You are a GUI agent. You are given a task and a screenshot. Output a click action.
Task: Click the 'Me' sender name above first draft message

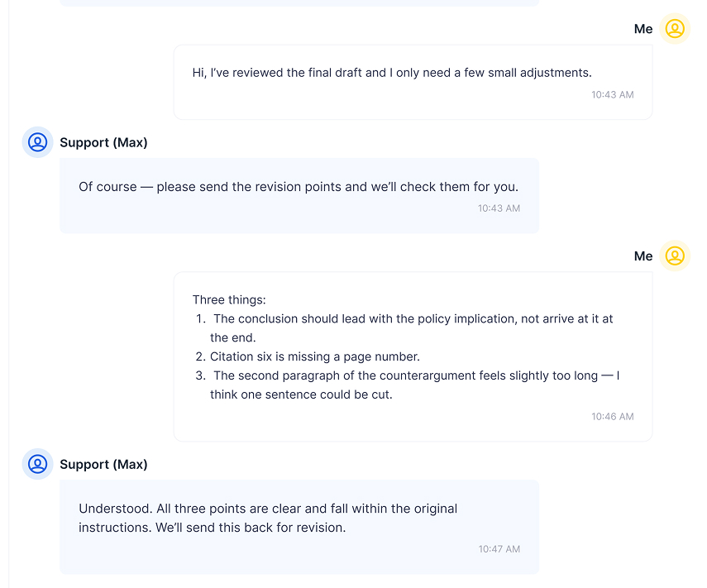tap(643, 29)
